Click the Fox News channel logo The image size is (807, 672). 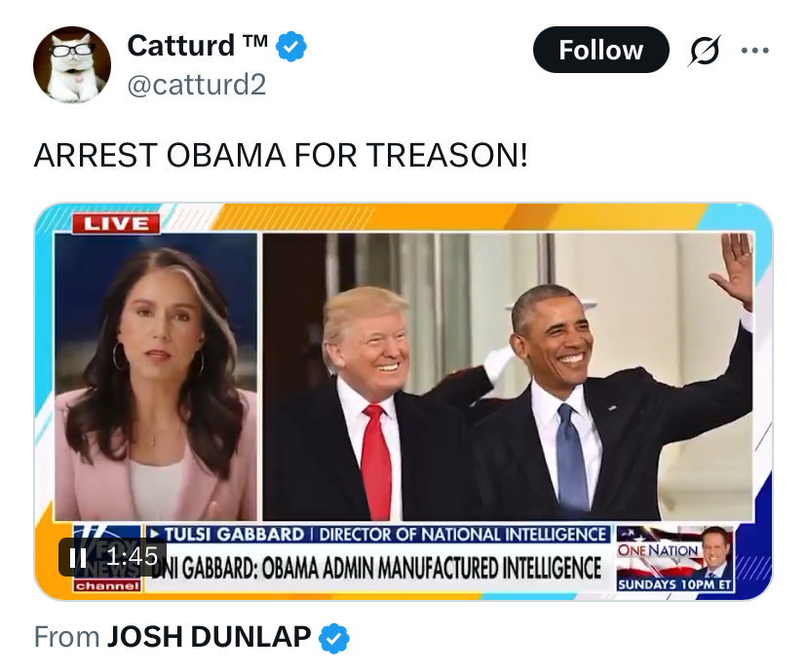click(106, 558)
